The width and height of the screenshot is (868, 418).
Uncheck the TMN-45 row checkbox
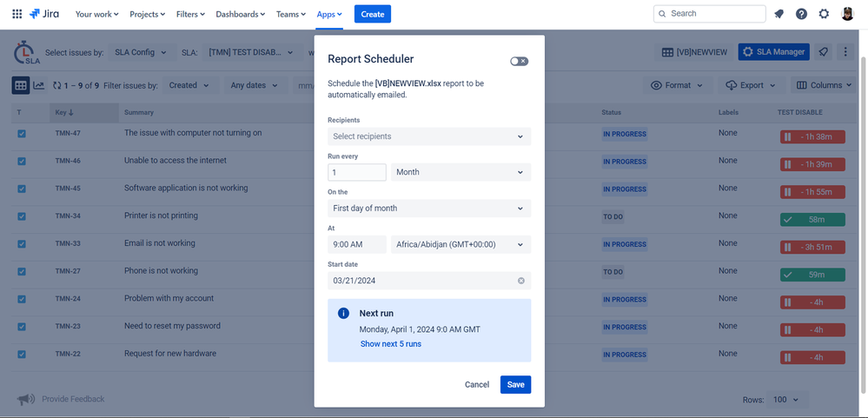pos(22,189)
